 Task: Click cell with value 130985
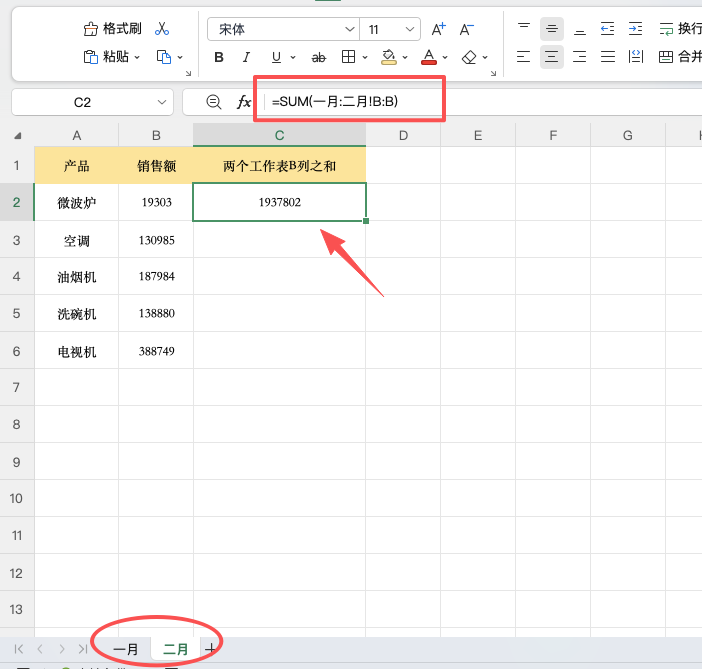tap(156, 240)
